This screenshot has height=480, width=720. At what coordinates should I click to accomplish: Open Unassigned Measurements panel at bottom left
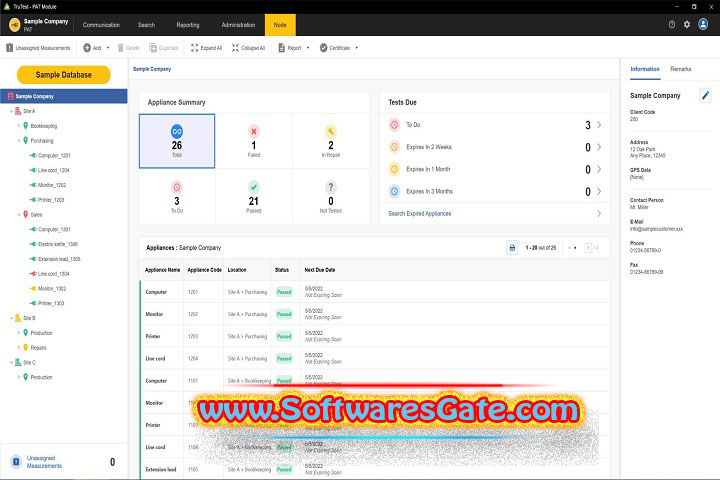point(64,462)
